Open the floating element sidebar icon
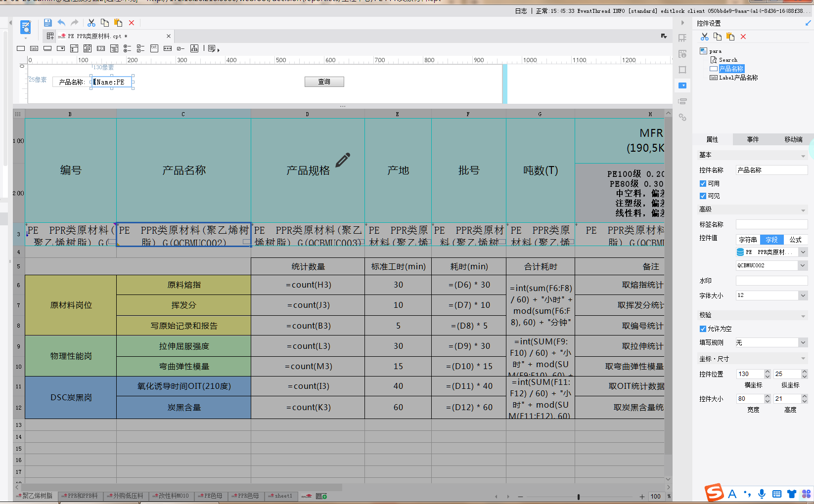Screen dimensions: 814x504 tap(682, 70)
